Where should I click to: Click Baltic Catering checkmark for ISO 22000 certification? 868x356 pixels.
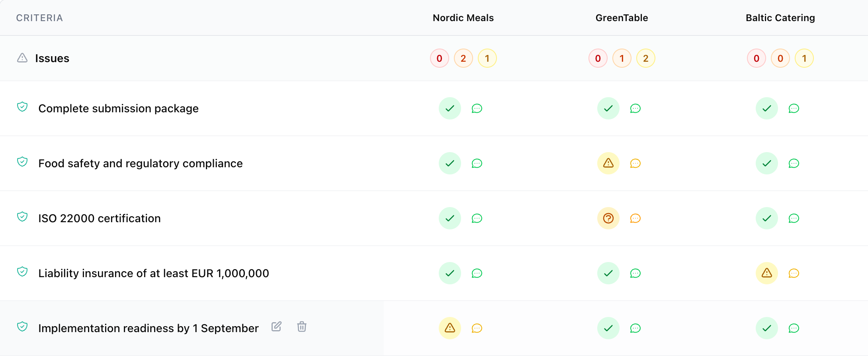[x=767, y=218]
